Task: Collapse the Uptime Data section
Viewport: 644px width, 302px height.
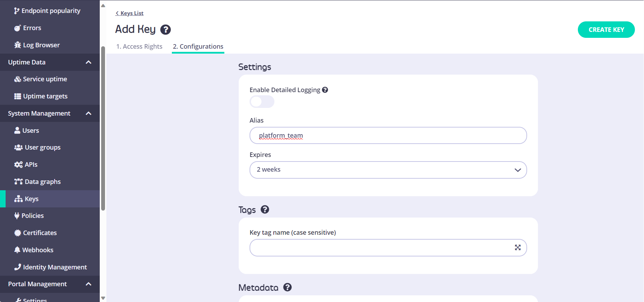Action: pos(89,62)
